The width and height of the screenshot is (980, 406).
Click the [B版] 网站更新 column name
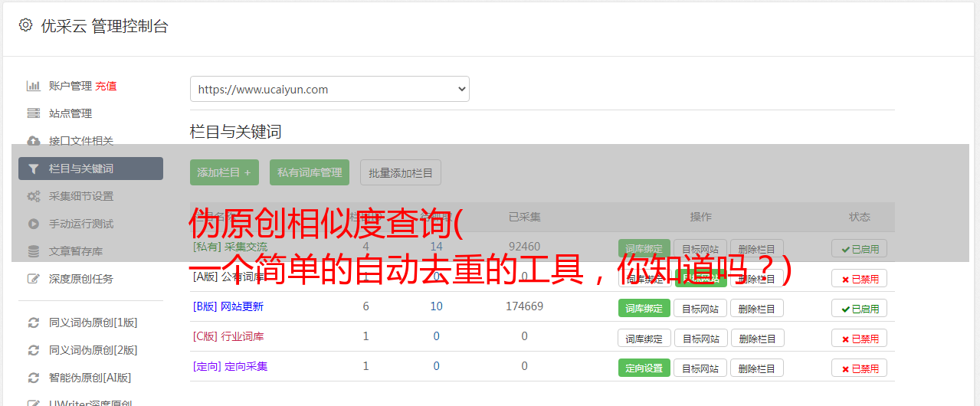click(x=228, y=306)
